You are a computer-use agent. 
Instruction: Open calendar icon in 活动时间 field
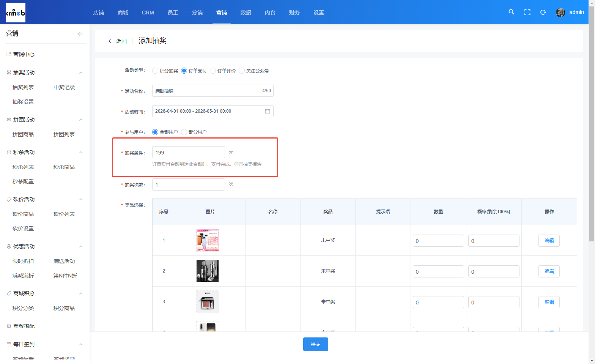[267, 111]
